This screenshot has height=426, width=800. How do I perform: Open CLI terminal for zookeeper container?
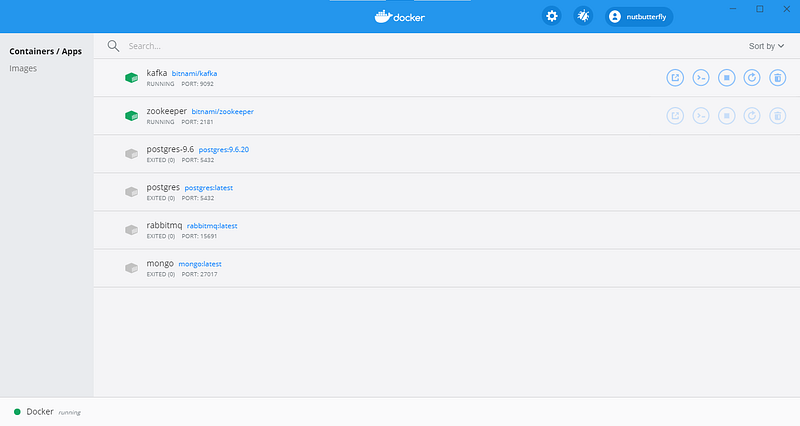click(x=701, y=116)
